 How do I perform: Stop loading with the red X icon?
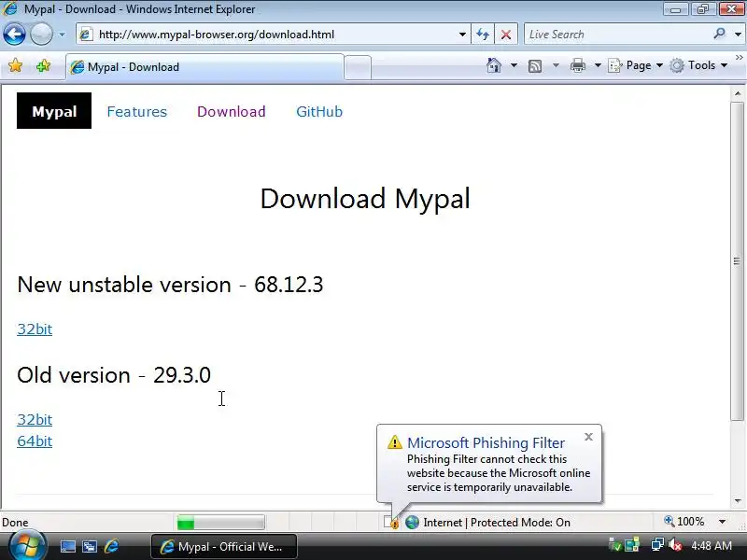506,35
